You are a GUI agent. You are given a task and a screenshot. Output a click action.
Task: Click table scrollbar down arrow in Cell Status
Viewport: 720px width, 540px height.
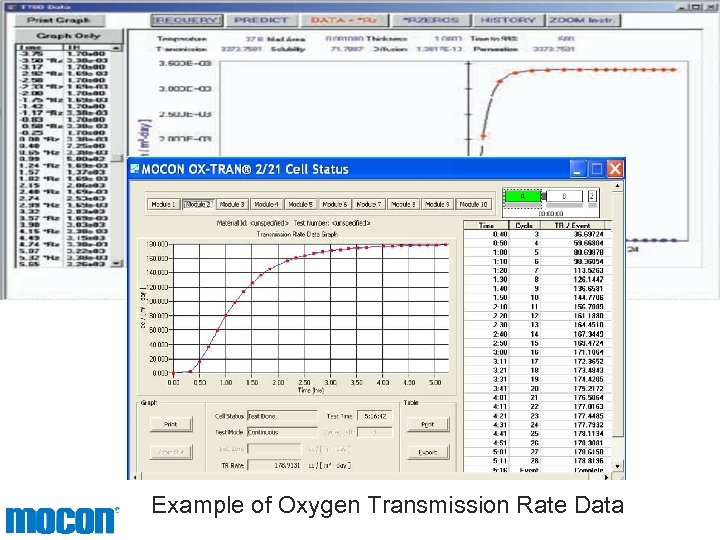(618, 466)
